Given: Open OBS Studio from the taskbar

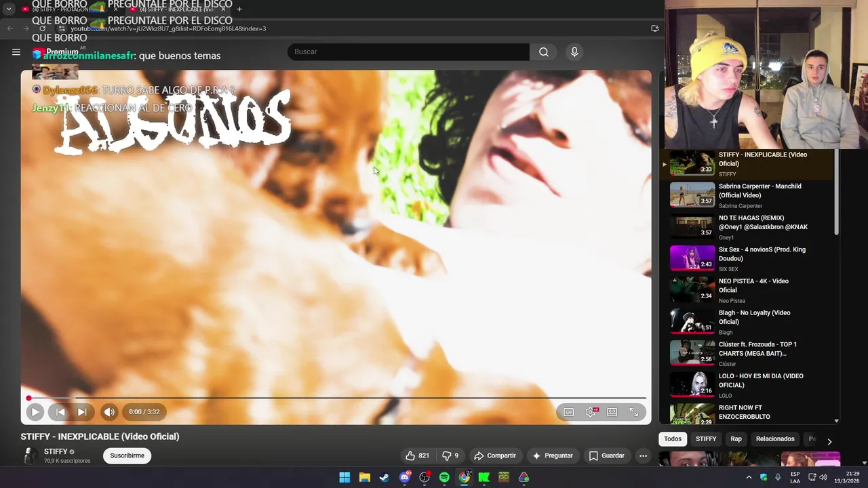Looking at the screenshot, I should (425, 477).
